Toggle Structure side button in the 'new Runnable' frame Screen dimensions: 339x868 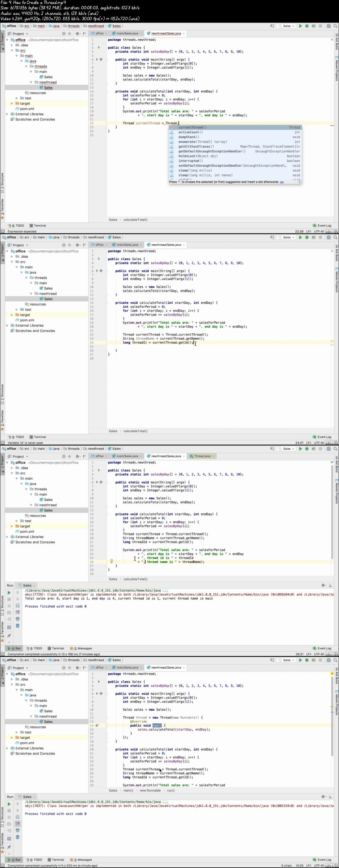pos(2,817)
